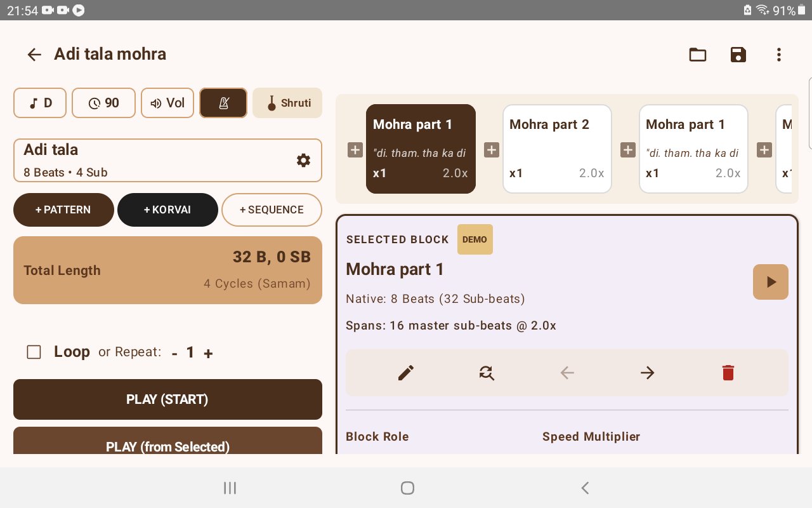Screen dimensions: 812x508
Task: Save the composition with floppy disk icon
Action: tap(738, 55)
